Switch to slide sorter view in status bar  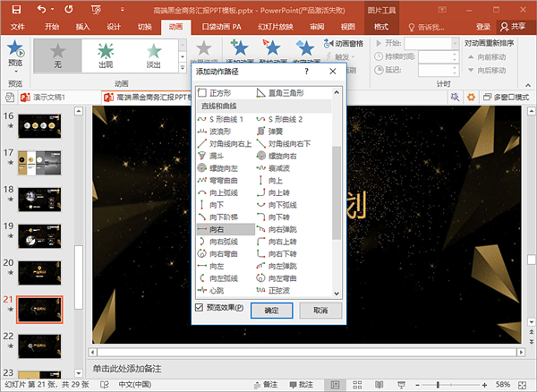click(x=357, y=385)
